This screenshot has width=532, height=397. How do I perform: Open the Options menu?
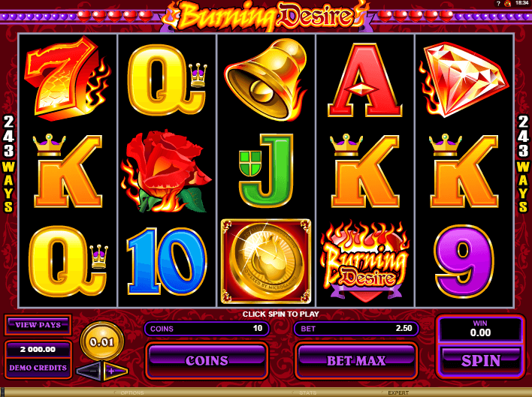click(132, 393)
